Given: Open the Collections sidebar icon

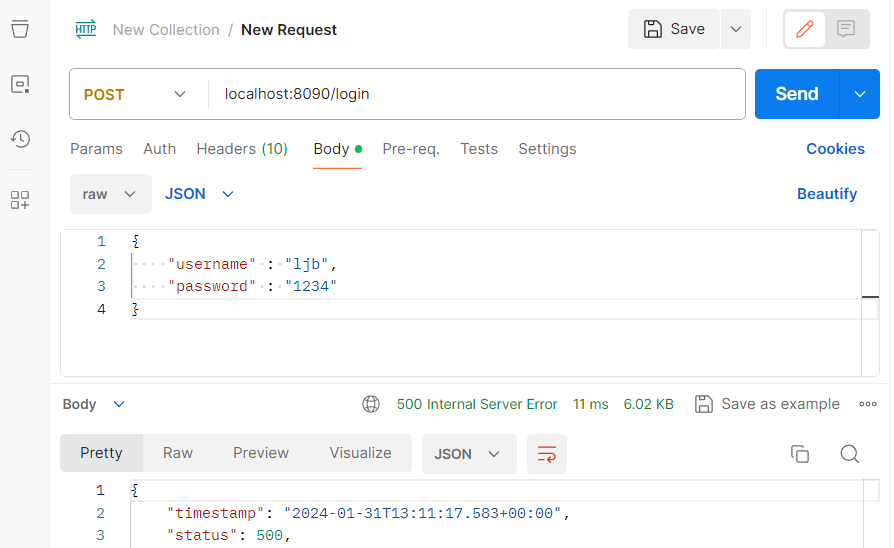Looking at the screenshot, I should pos(20,29).
